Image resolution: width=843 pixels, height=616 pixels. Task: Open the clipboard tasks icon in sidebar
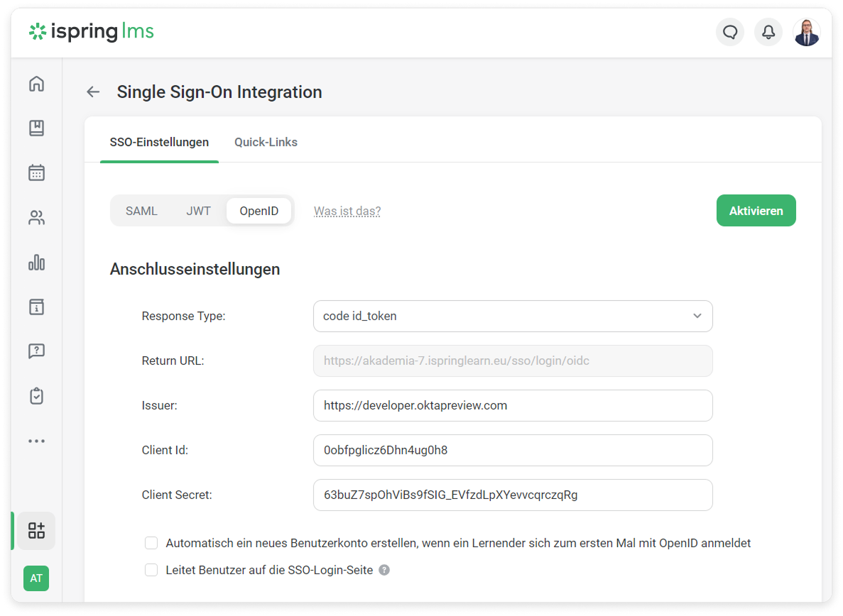36,396
